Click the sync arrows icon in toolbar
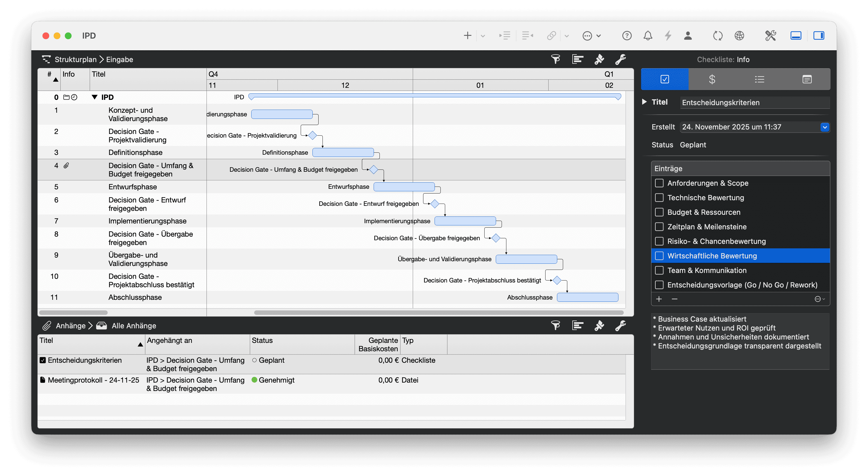The image size is (868, 476). (x=718, y=36)
